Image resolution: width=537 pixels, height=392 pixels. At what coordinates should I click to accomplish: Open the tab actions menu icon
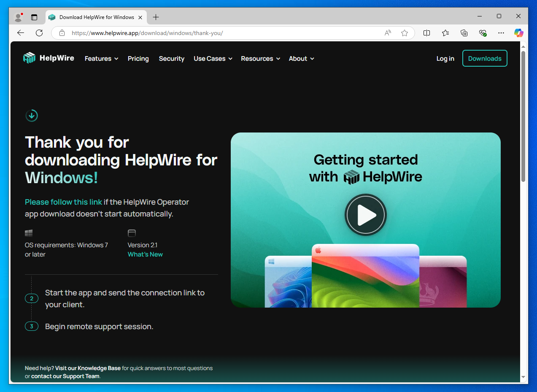34,17
